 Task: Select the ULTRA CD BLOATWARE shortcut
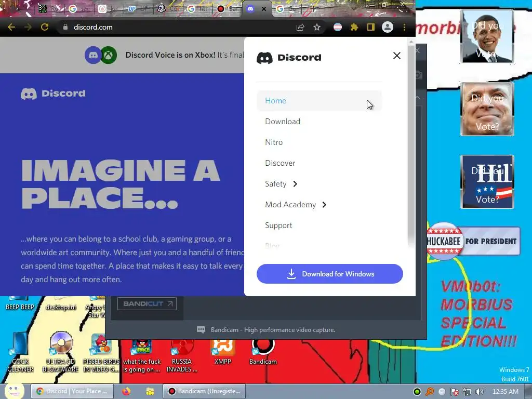point(61,353)
